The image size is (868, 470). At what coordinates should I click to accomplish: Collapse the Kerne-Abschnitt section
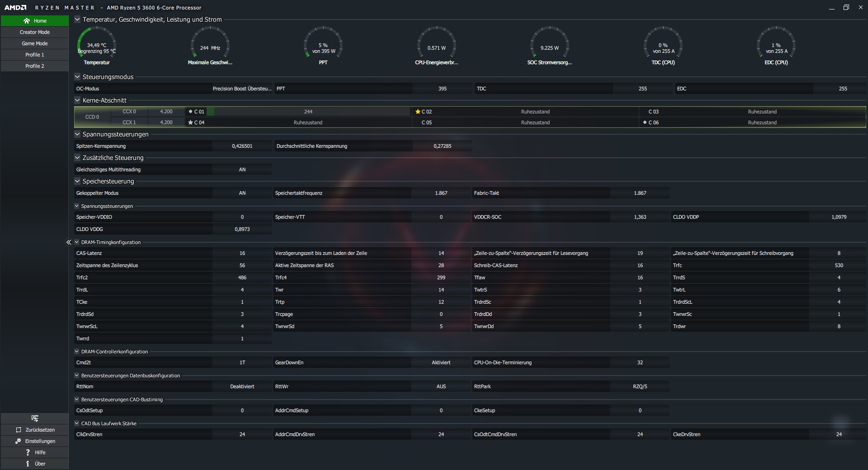click(77, 100)
